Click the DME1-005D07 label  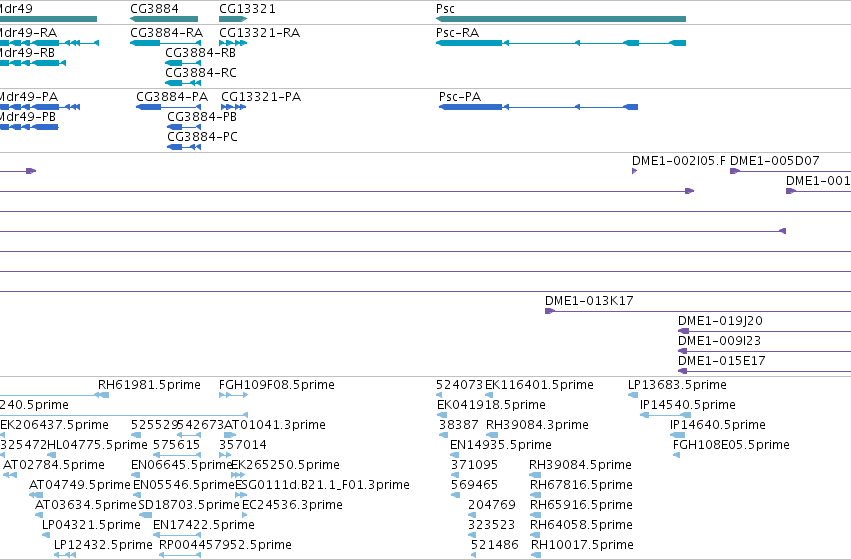pos(774,161)
